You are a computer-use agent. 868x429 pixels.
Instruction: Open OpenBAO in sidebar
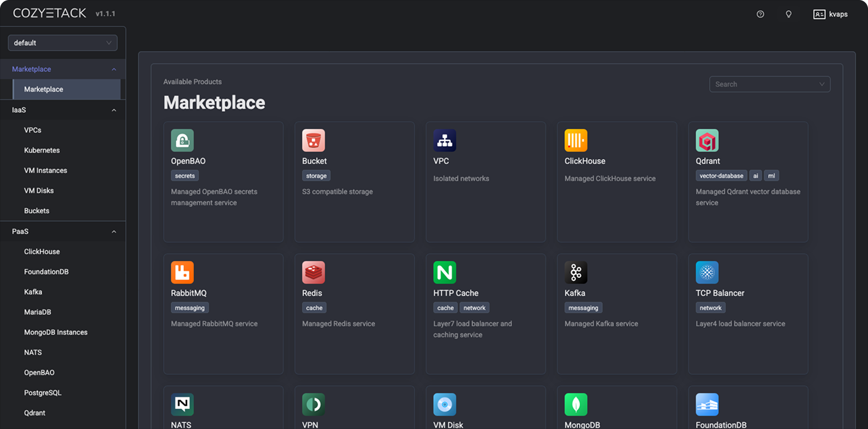[x=39, y=373]
